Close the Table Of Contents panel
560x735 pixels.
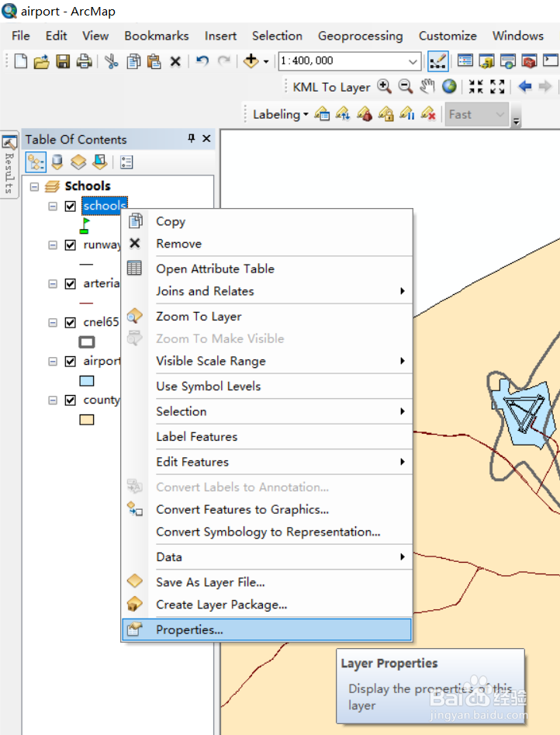click(x=206, y=139)
